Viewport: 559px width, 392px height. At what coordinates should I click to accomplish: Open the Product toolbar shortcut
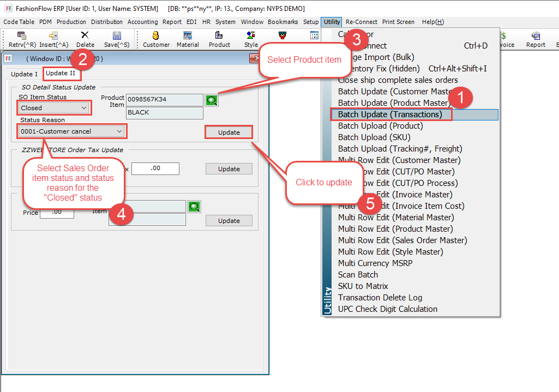(x=219, y=36)
